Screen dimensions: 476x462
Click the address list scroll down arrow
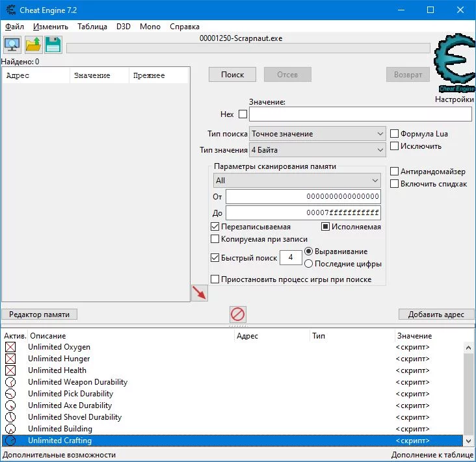click(x=468, y=441)
